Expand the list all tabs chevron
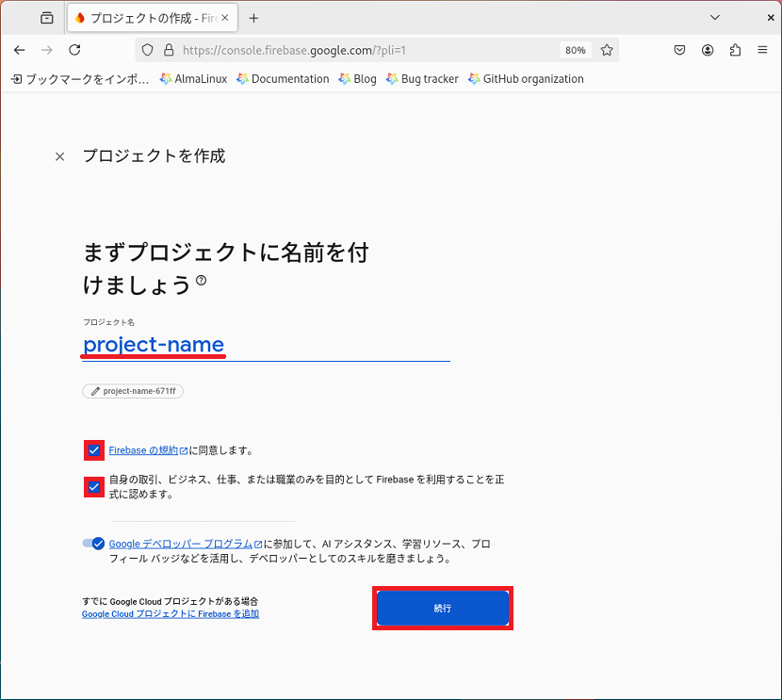Screen dimensions: 782x700 [715, 18]
